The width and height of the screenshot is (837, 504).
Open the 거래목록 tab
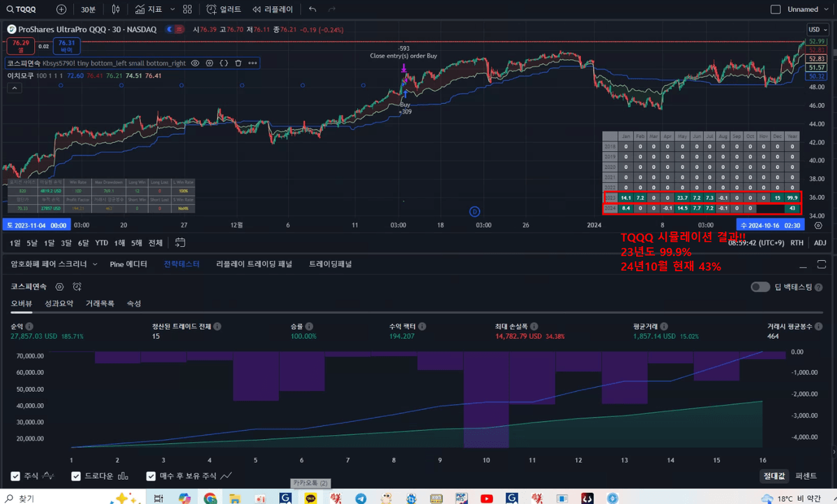coord(101,304)
